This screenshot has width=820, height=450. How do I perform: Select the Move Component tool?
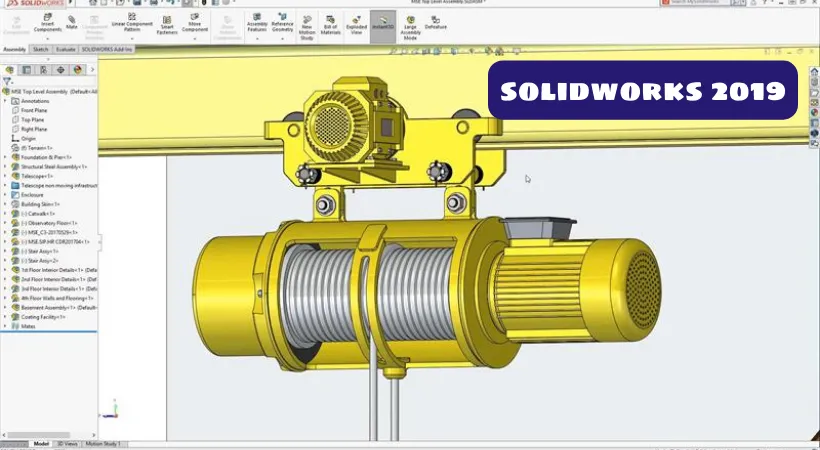195,23
